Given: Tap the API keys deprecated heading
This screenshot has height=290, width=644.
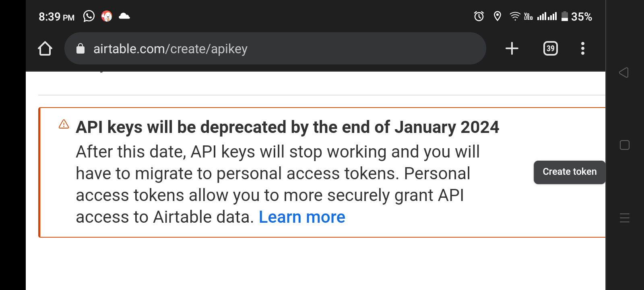Looking at the screenshot, I should pos(287,127).
